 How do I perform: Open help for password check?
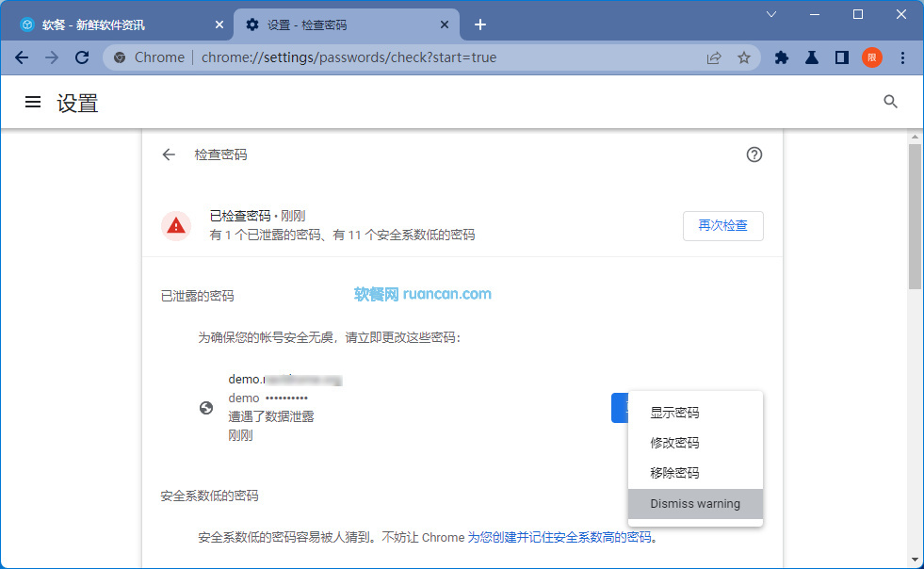point(754,154)
